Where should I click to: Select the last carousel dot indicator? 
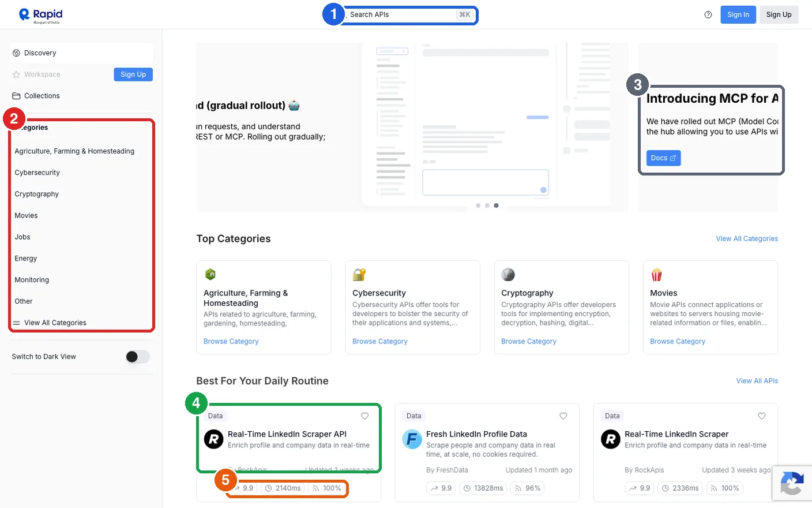coord(496,206)
